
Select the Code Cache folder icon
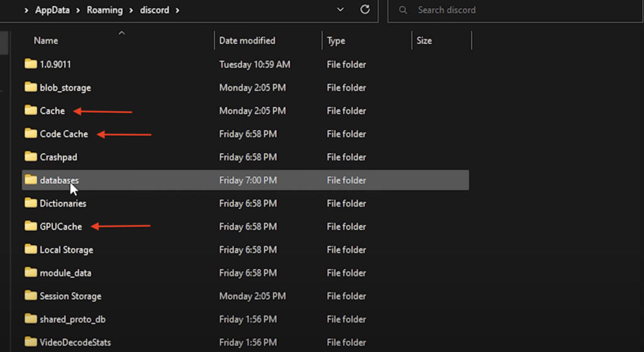pos(31,134)
